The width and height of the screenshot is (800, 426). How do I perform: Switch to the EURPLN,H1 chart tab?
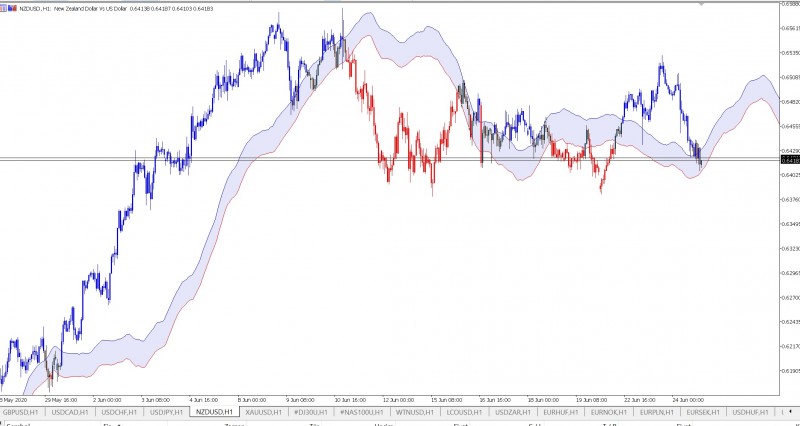pos(657,412)
